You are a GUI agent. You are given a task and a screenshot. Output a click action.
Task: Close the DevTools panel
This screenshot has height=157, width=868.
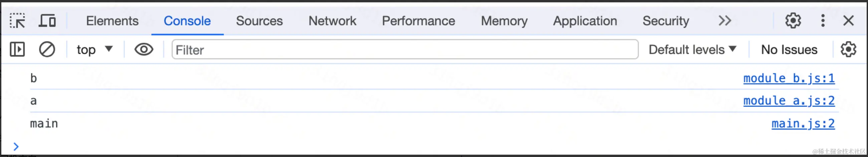click(x=848, y=21)
